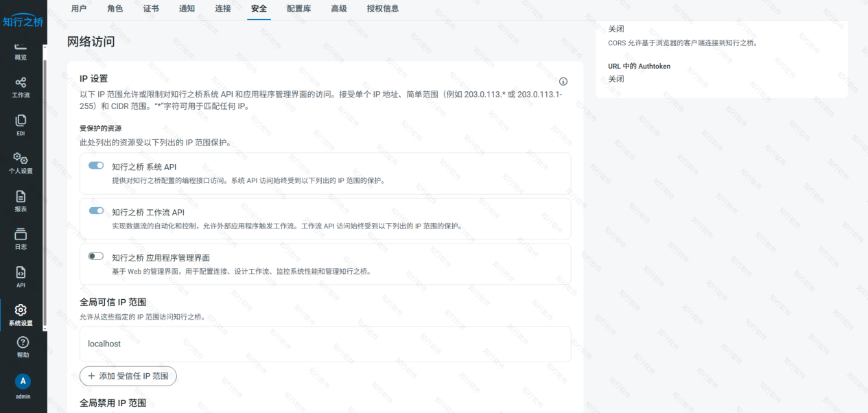Click the 添加 受信任 IP 范围 button
The image size is (868, 413).
(x=128, y=376)
